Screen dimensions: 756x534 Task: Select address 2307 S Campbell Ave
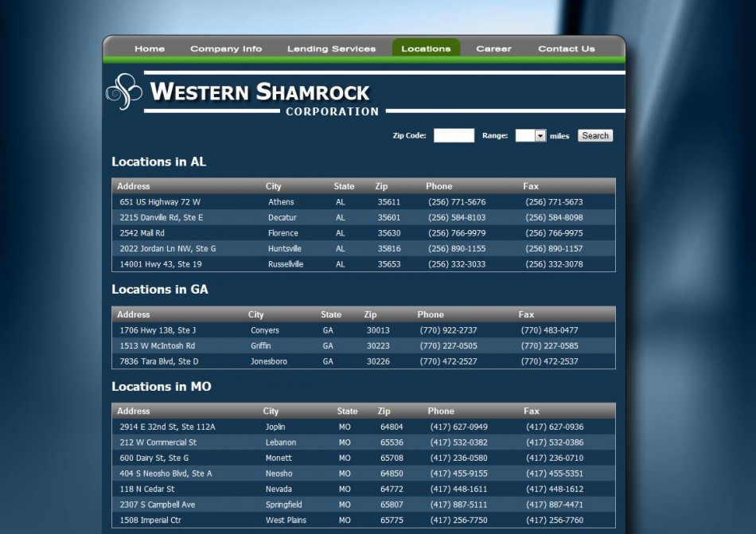158,505
